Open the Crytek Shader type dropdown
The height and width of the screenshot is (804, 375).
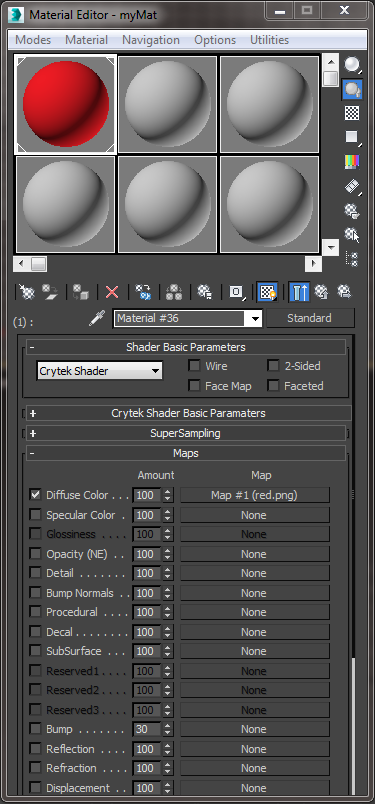100,371
